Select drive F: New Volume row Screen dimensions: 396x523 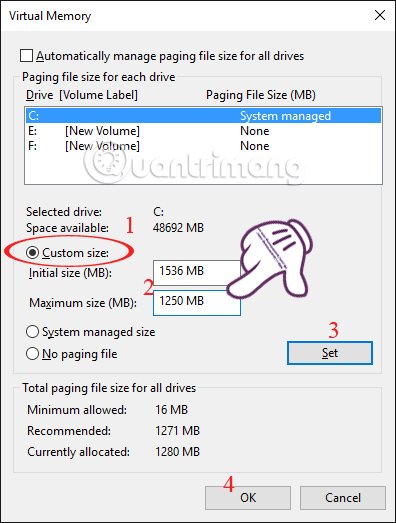[x=203, y=146]
